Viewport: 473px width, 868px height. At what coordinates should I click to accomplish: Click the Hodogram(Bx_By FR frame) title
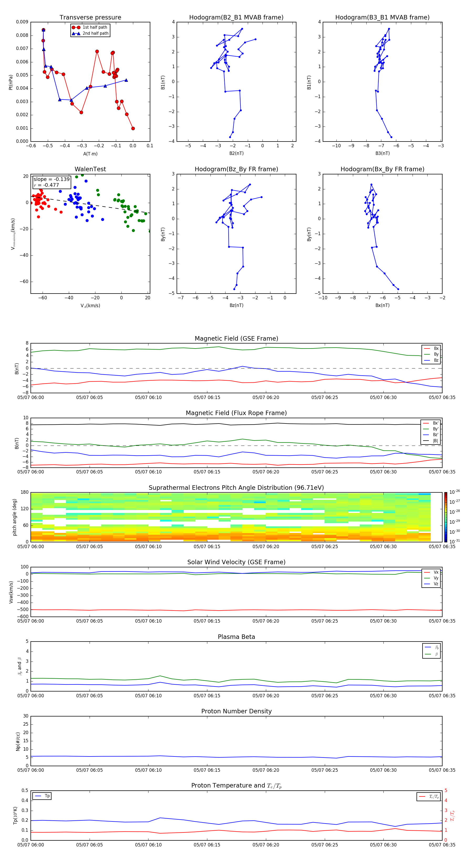pyautogui.click(x=382, y=169)
